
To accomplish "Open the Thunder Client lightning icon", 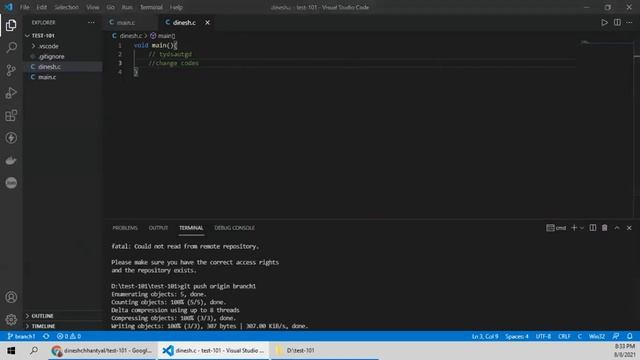I will [x=11, y=138].
